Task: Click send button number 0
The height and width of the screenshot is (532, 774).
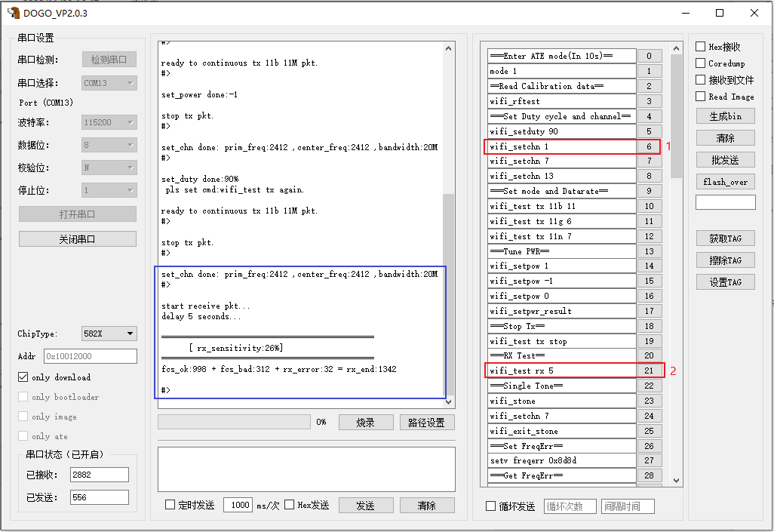Action: [x=649, y=56]
